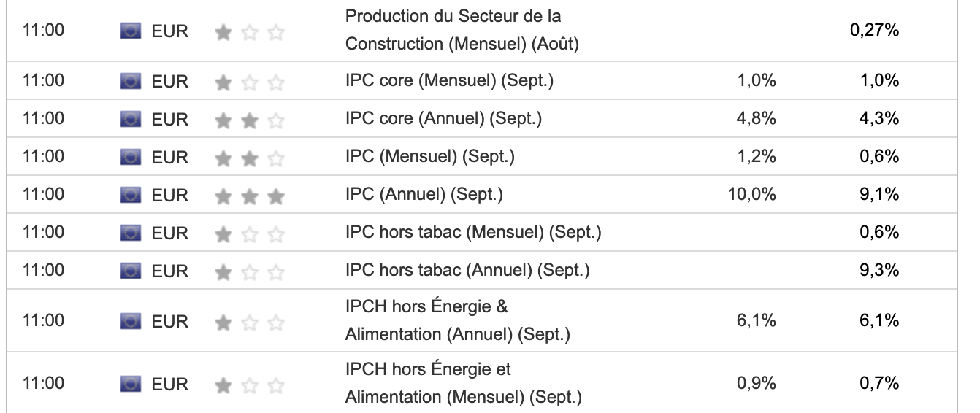Click EU flag in IPCH Énergie et Alimentation (Mensuel) row
This screenshot has height=413, width=980.
click(x=130, y=384)
